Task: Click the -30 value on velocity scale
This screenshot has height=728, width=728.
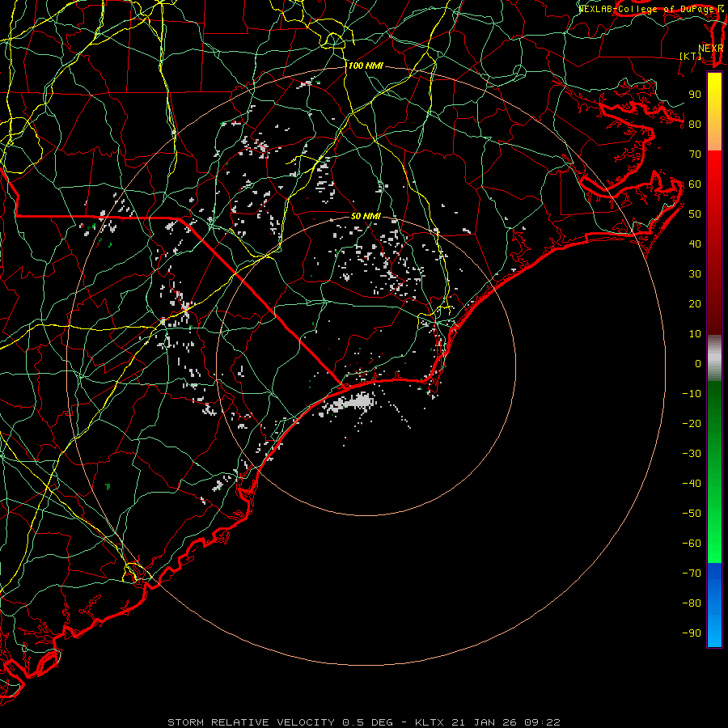Action: point(692,454)
